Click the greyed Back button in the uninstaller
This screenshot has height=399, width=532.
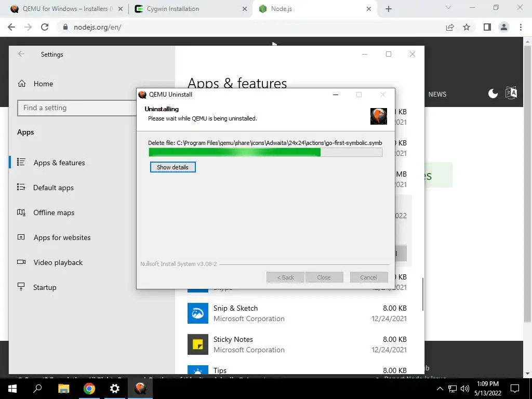coord(285,277)
